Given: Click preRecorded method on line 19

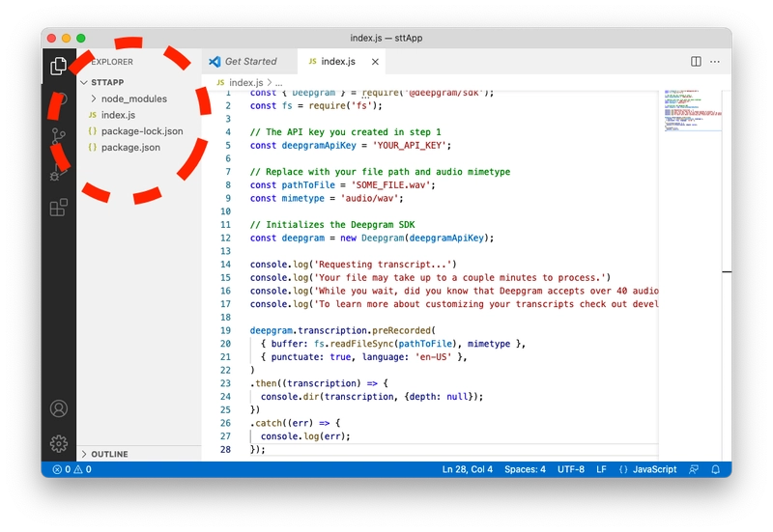Looking at the screenshot, I should (401, 330).
